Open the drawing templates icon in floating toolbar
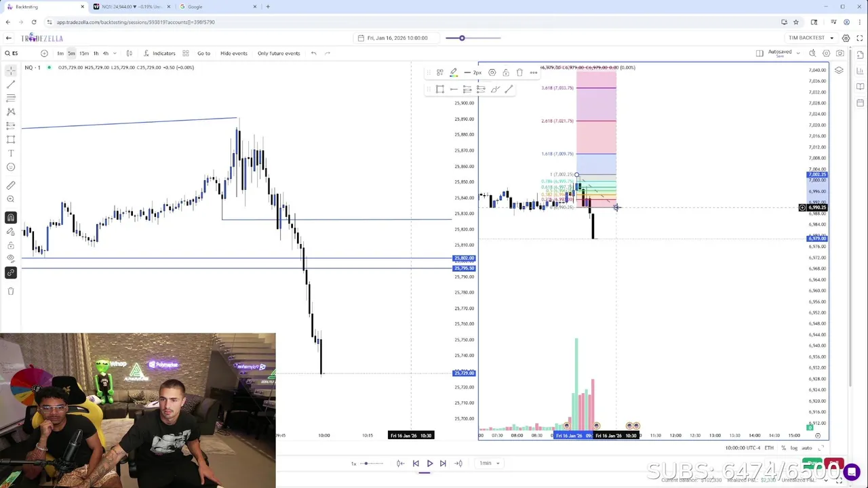 [x=439, y=73]
